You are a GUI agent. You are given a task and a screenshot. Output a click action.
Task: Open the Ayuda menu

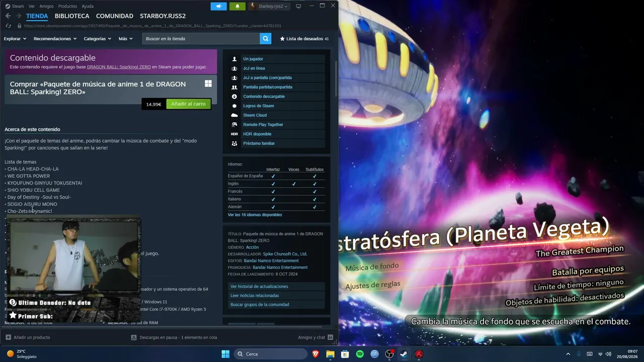coord(88,6)
